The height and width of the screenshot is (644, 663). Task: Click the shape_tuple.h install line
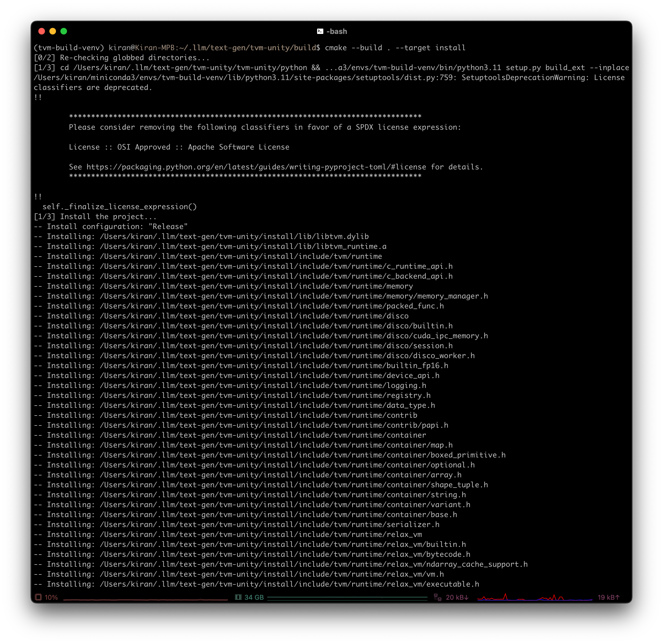click(x=261, y=485)
